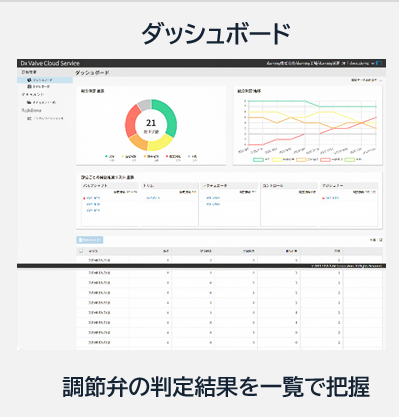Open the user account dropdown arrow in the top bar
The height and width of the screenshot is (417, 399).
click(373, 63)
